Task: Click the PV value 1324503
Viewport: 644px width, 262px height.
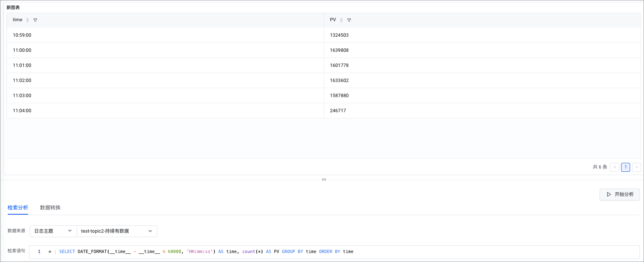Action: (x=339, y=35)
